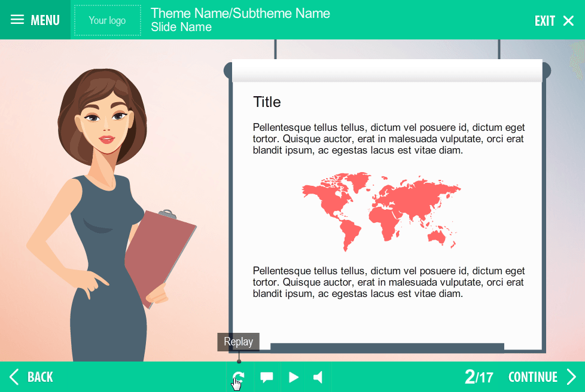The image size is (585, 392).
Task: Toggle playback with the Play control
Action: [x=292, y=377]
